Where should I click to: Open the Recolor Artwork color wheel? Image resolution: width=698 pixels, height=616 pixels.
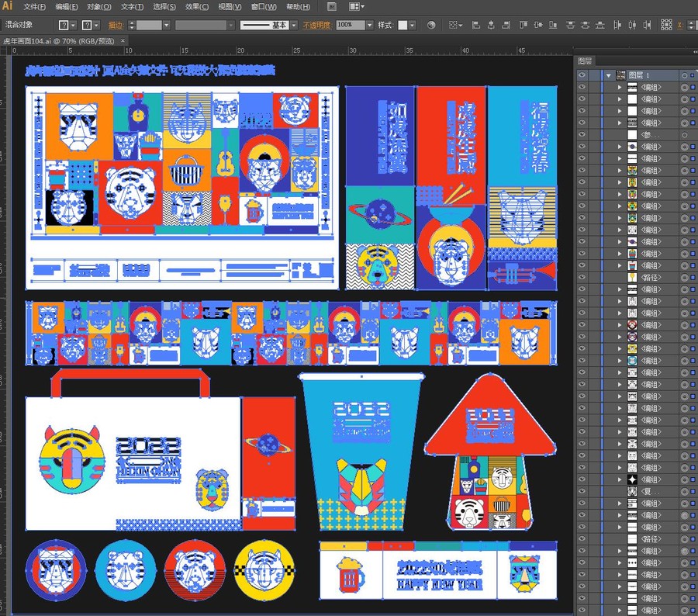[x=431, y=26]
